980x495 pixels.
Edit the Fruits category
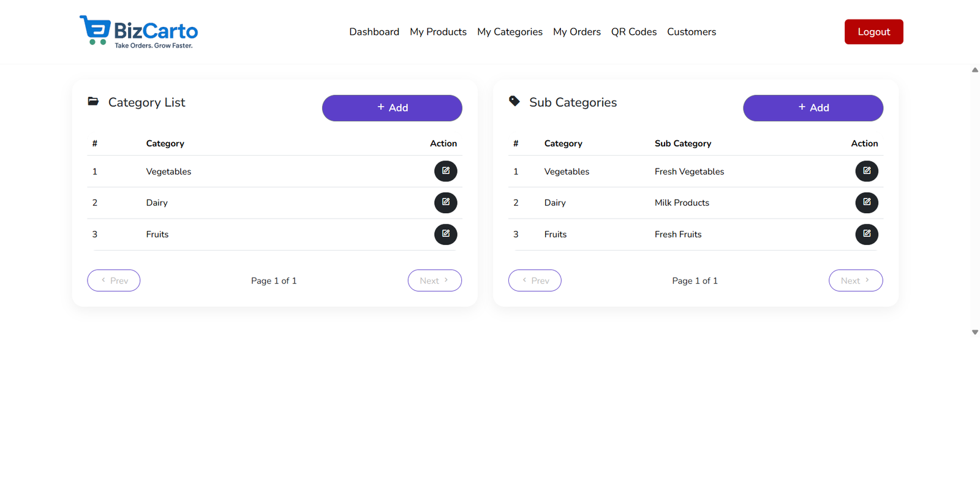click(445, 234)
